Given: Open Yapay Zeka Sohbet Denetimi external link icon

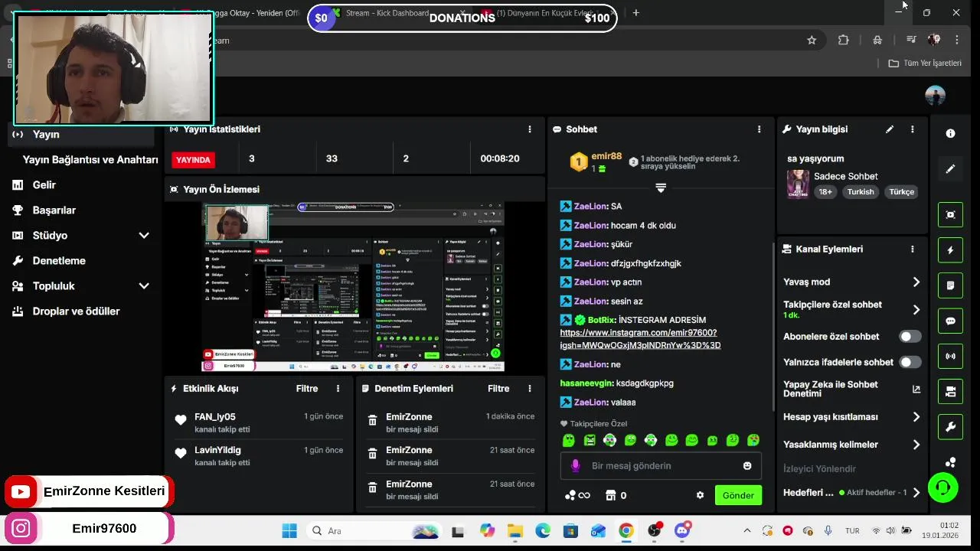Looking at the screenshot, I should click(x=916, y=389).
